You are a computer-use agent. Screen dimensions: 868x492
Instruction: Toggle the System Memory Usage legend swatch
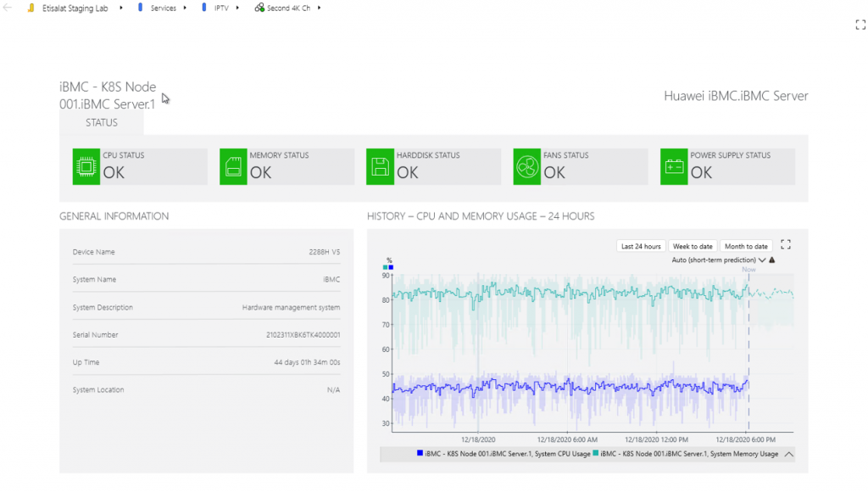(596, 453)
